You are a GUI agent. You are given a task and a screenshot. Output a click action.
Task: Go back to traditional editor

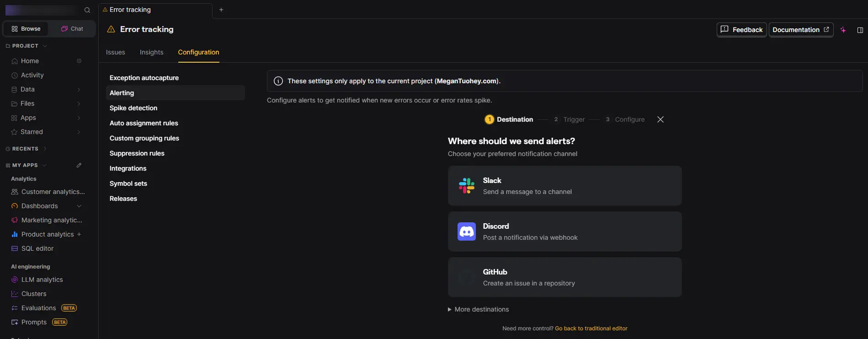(591, 328)
